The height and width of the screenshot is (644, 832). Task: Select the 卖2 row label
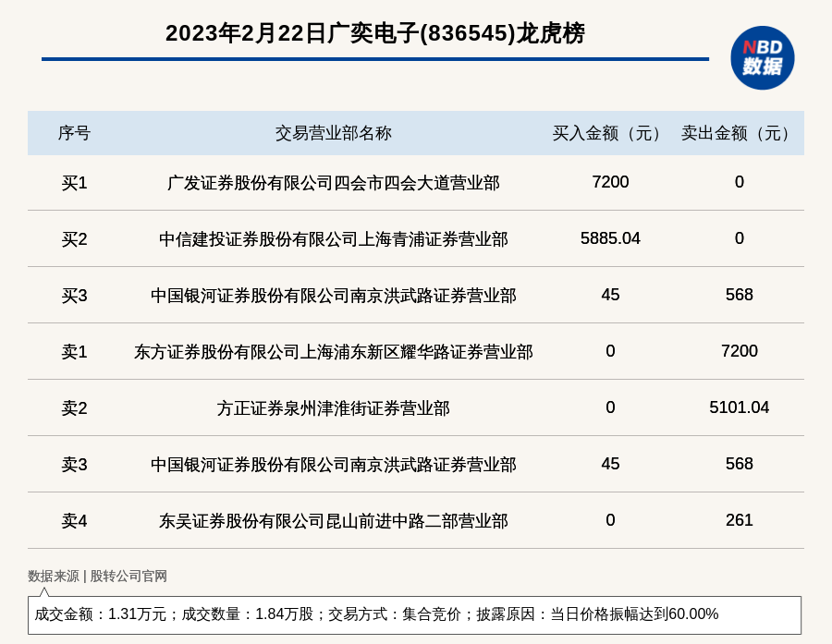click(74, 408)
